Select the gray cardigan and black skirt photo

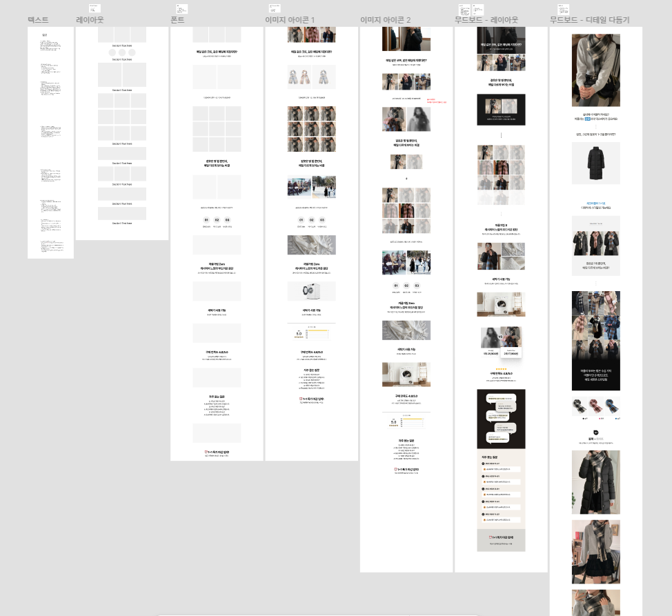point(595,552)
